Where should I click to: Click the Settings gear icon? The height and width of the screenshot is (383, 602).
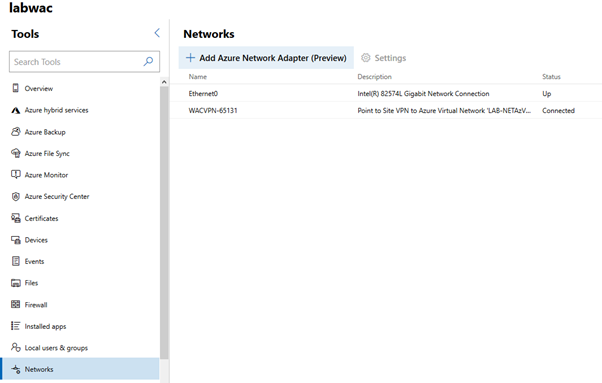click(x=366, y=58)
